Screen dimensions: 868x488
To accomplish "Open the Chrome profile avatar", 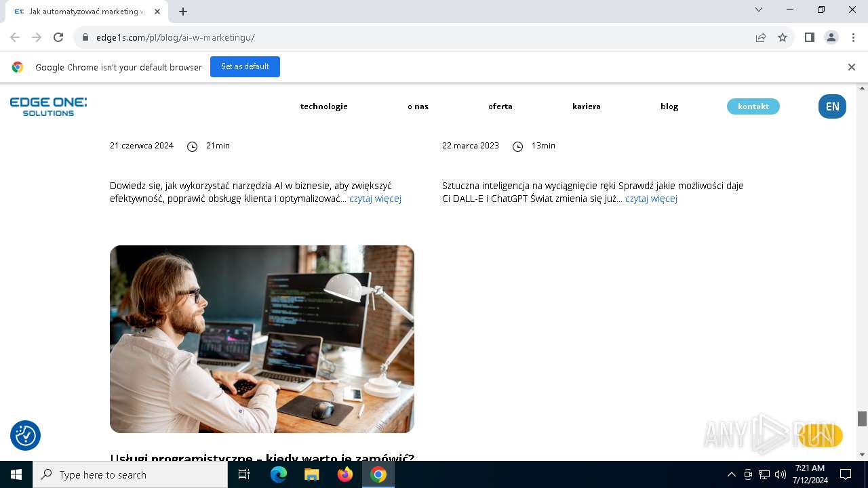I will [x=831, y=37].
